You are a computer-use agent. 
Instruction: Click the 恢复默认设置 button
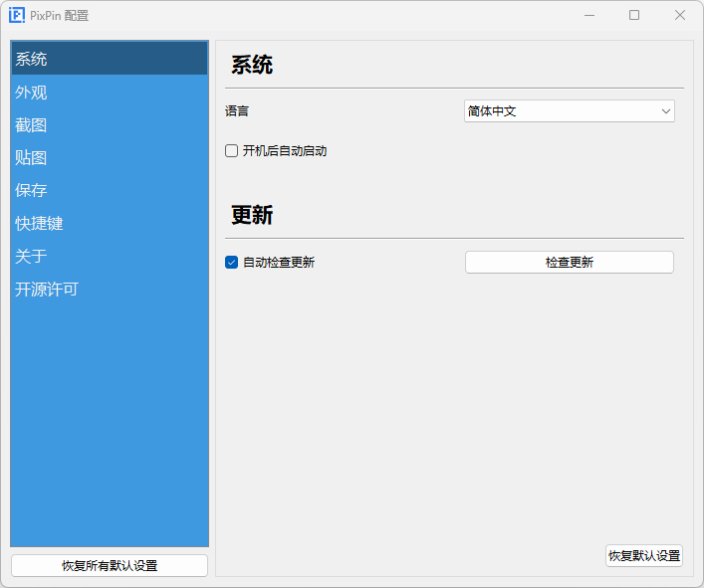tap(644, 556)
